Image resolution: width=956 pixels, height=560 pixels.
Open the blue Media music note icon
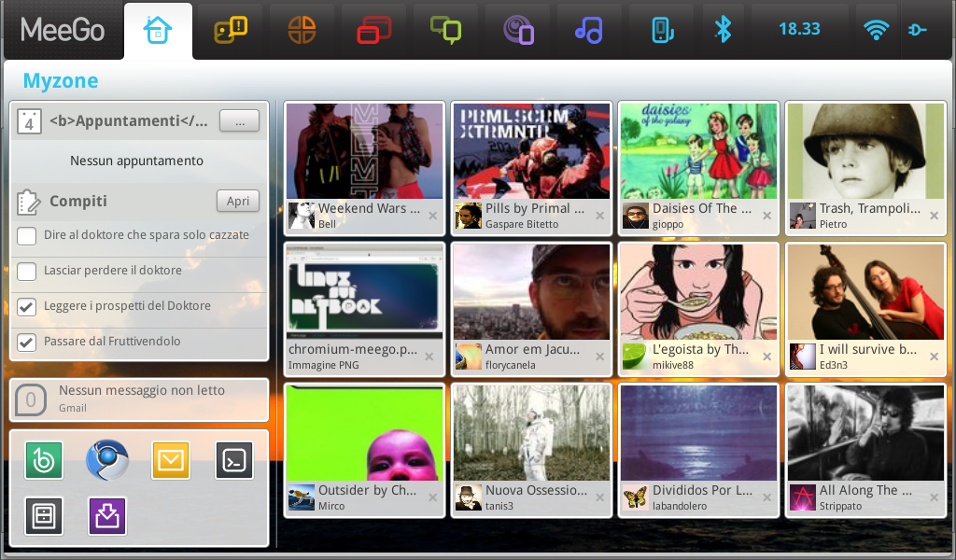tap(589, 30)
